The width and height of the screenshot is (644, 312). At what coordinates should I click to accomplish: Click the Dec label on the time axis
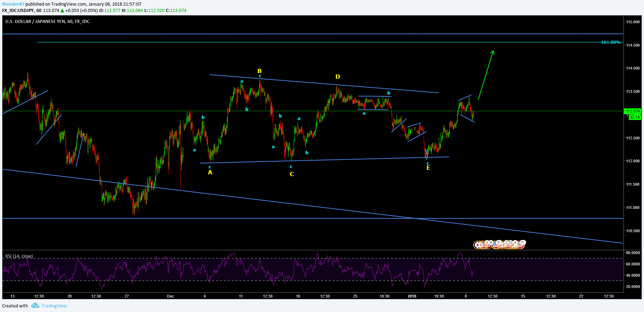pyautogui.click(x=171, y=296)
